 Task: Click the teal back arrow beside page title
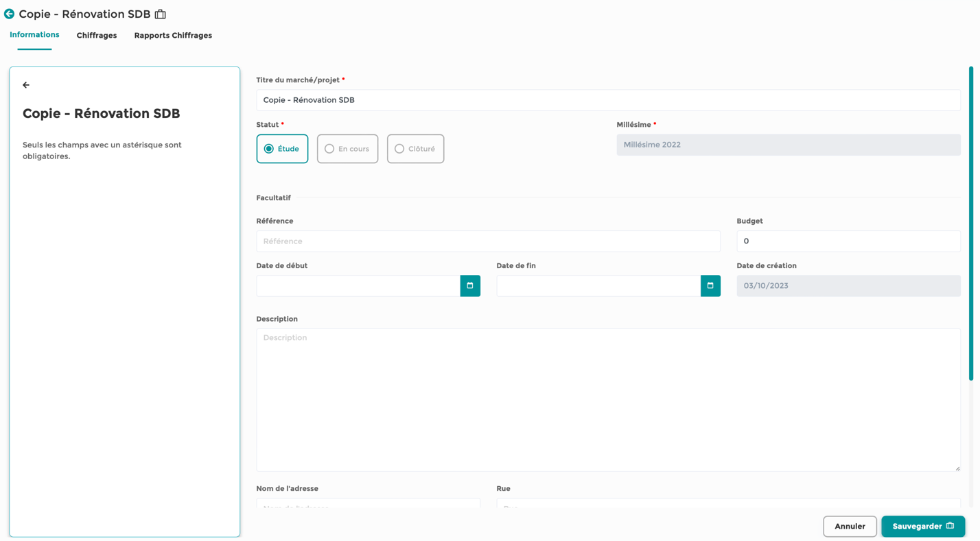9,14
